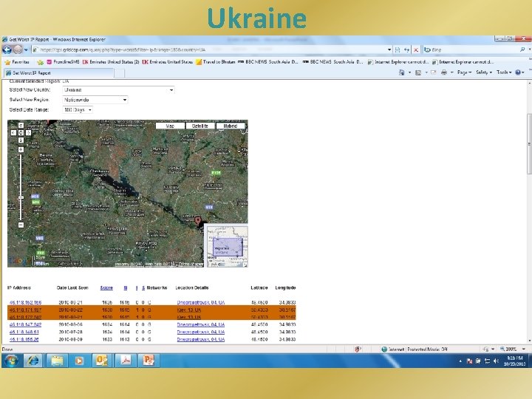
Task: Click the map zoom out minus button
Action: (21, 225)
